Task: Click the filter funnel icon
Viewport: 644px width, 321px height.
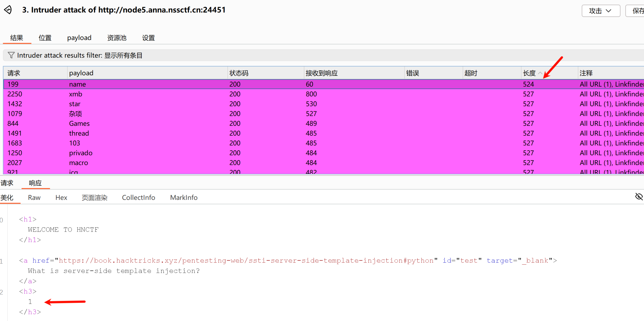Action: tap(11, 55)
